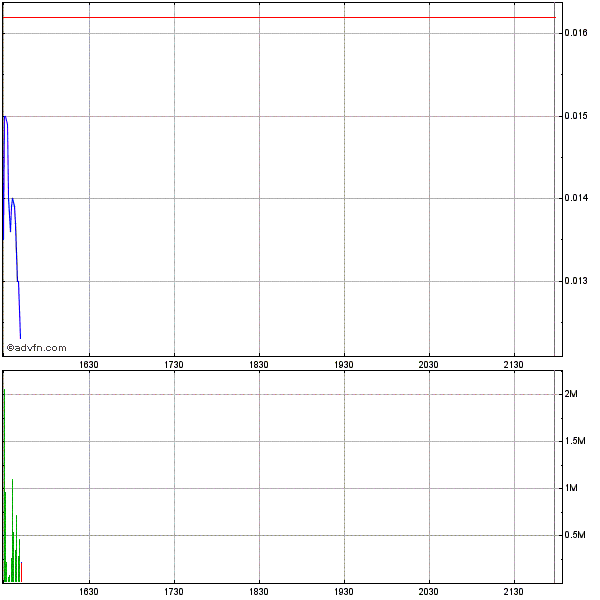Viewport: 600px width, 600px height.
Task: Select the 1M volume axis label
Action: click(x=571, y=488)
